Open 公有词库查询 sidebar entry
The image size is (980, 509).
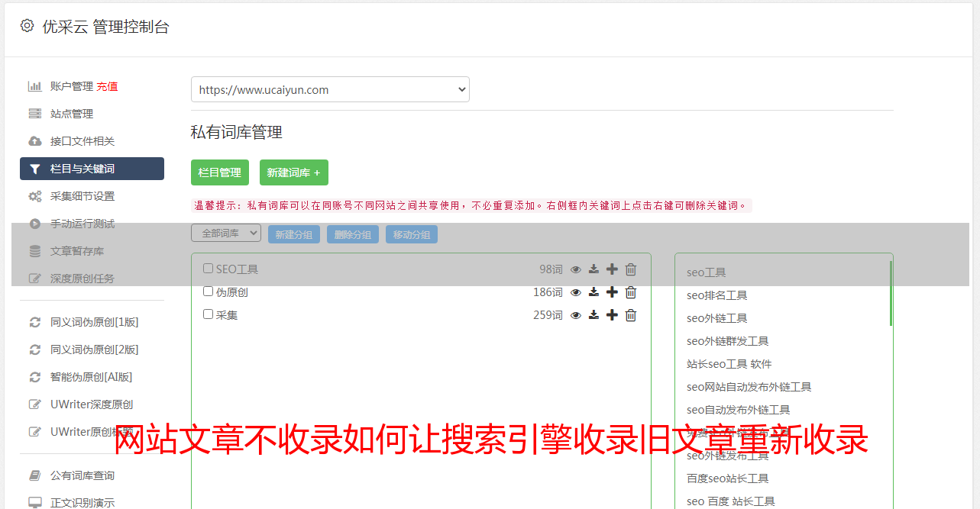(82, 475)
